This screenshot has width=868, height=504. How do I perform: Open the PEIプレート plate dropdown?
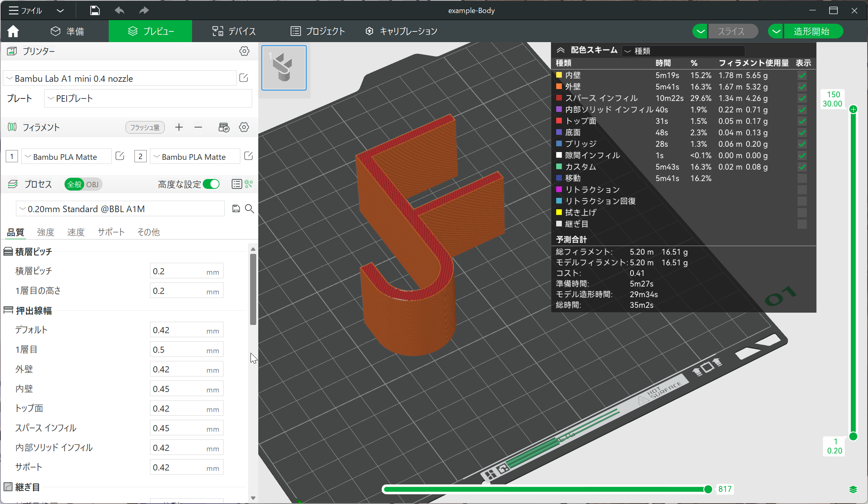148,99
